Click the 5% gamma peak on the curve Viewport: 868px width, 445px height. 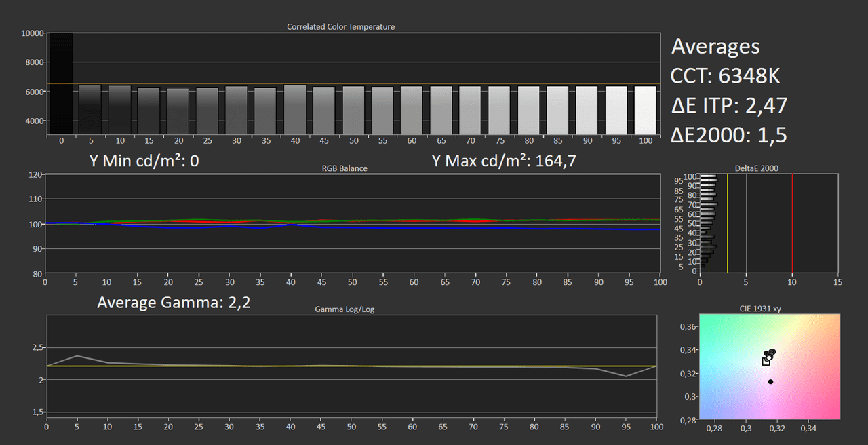(77, 355)
